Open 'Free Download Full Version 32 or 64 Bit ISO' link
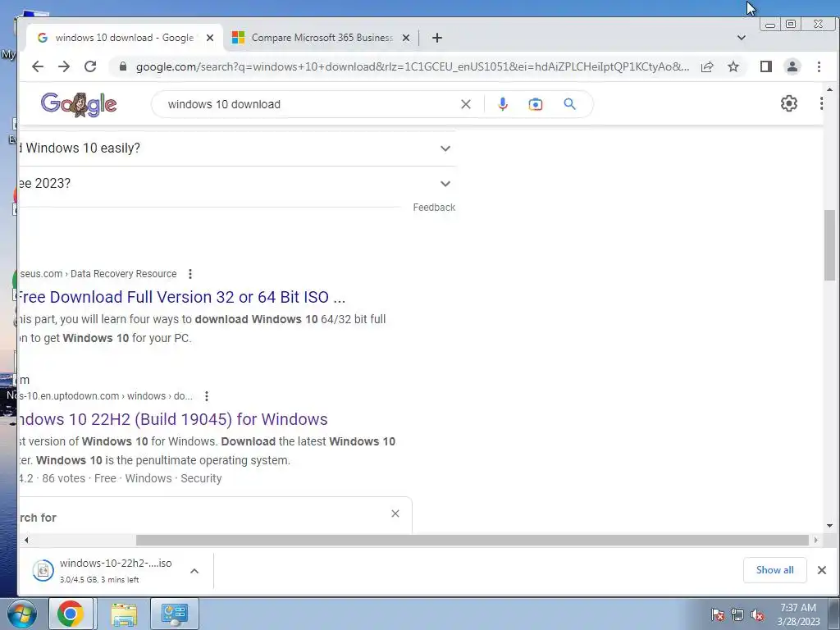The height and width of the screenshot is (630, 840). [182, 297]
